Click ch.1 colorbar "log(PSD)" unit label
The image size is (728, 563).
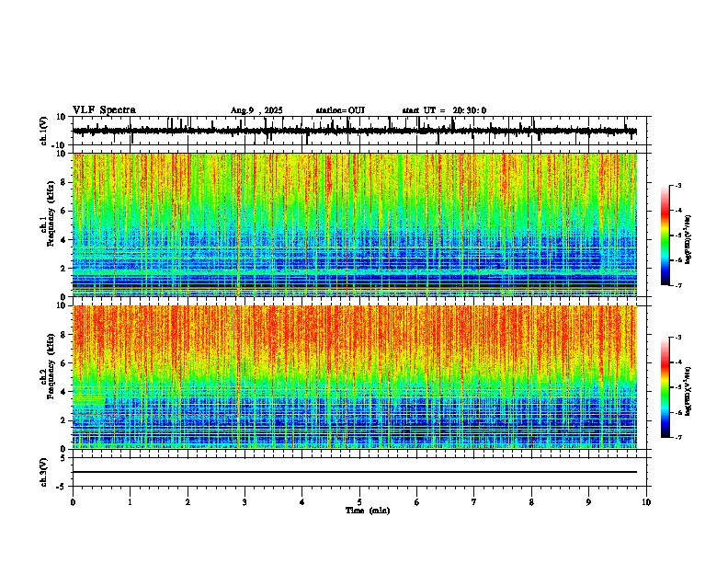(688, 240)
